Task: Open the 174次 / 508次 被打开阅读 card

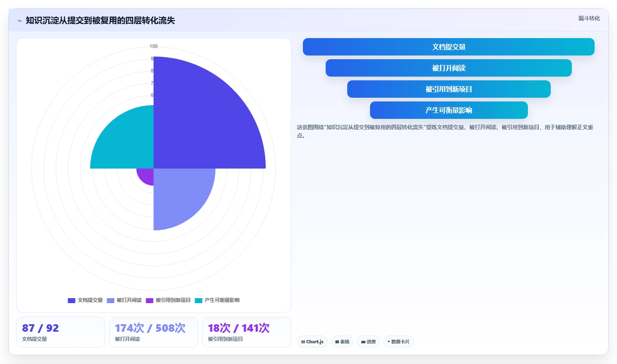Action: [154, 332]
